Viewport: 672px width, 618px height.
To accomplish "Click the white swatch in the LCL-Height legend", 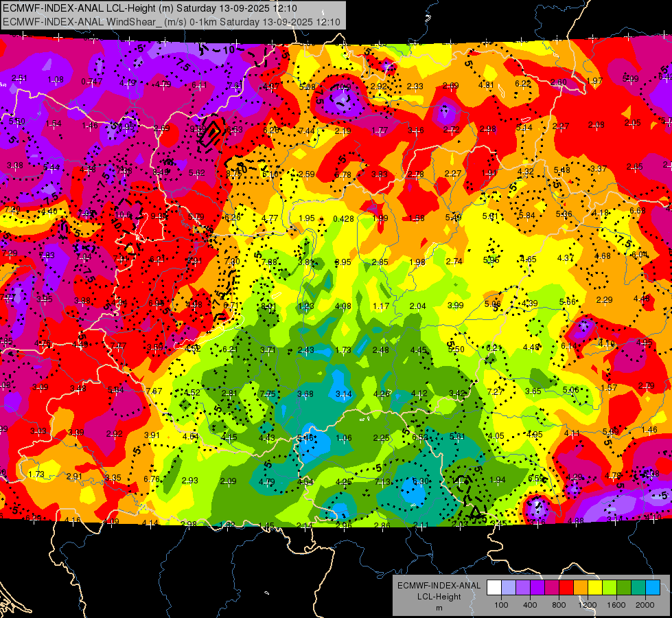I will [494, 588].
